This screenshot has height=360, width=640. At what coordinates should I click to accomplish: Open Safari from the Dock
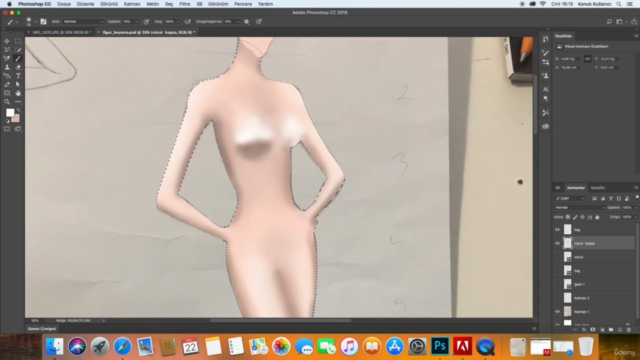tap(122, 347)
